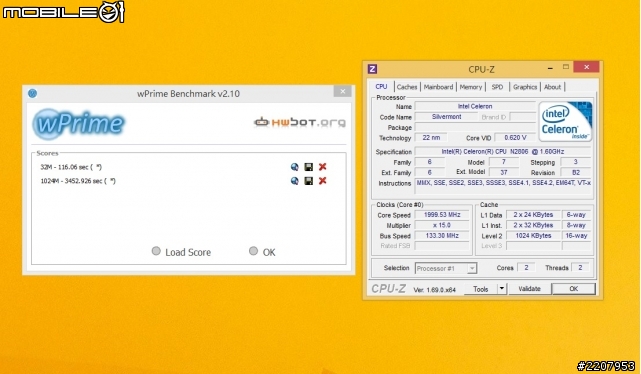Screen dimensions: 641x374
Task: Click the wPrime Benchmark v2.10 title bar
Action: [x=188, y=94]
